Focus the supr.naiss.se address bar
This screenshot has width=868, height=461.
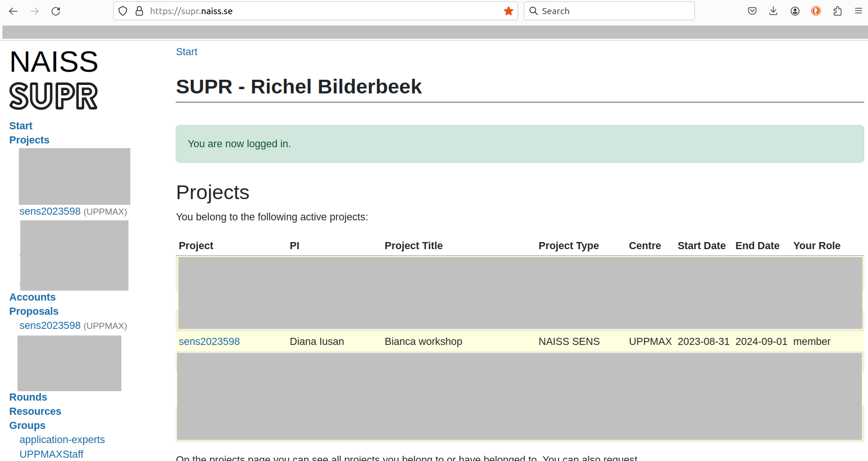point(315,11)
